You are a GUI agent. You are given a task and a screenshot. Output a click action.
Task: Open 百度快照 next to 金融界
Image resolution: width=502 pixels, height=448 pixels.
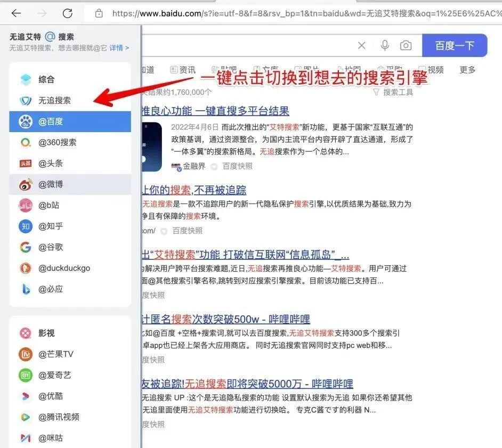[x=237, y=166]
